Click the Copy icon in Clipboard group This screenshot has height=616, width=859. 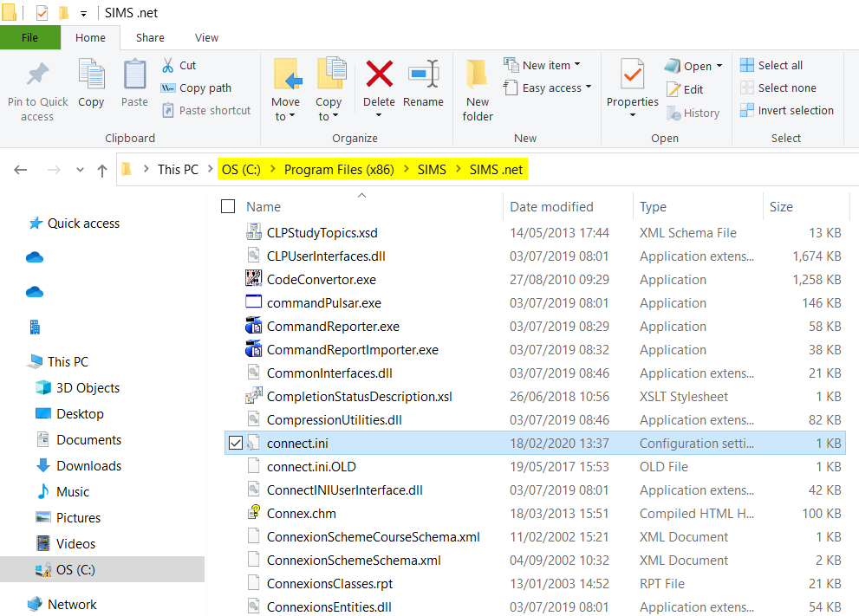pos(91,75)
